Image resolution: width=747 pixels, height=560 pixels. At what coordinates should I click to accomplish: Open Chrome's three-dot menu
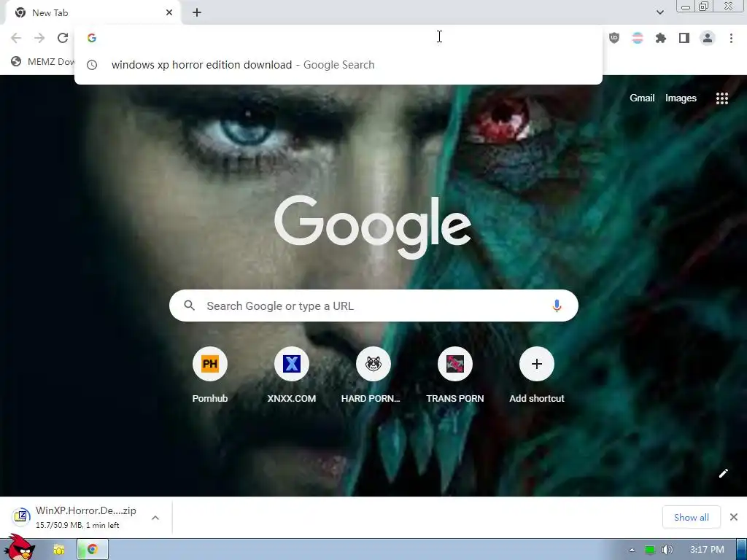click(x=731, y=38)
